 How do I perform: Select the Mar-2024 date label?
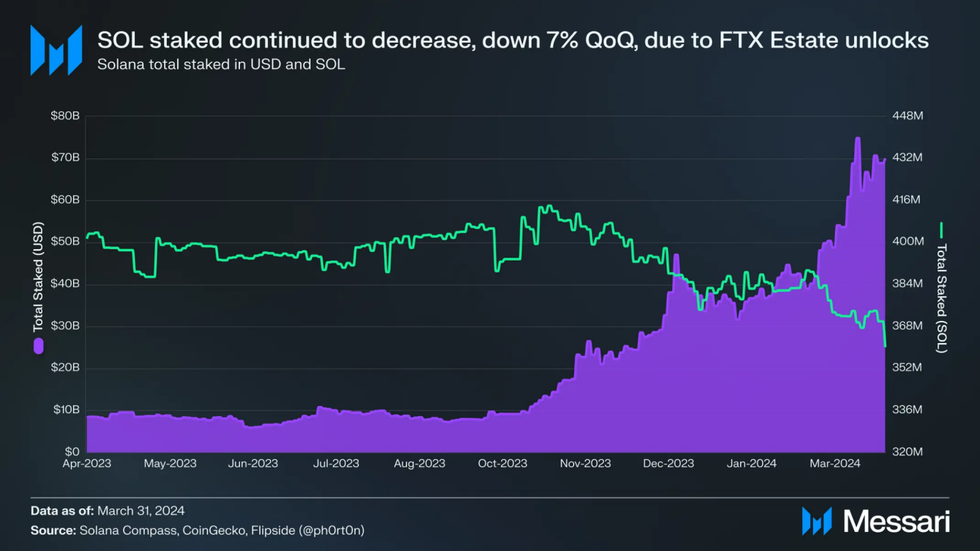pos(836,464)
